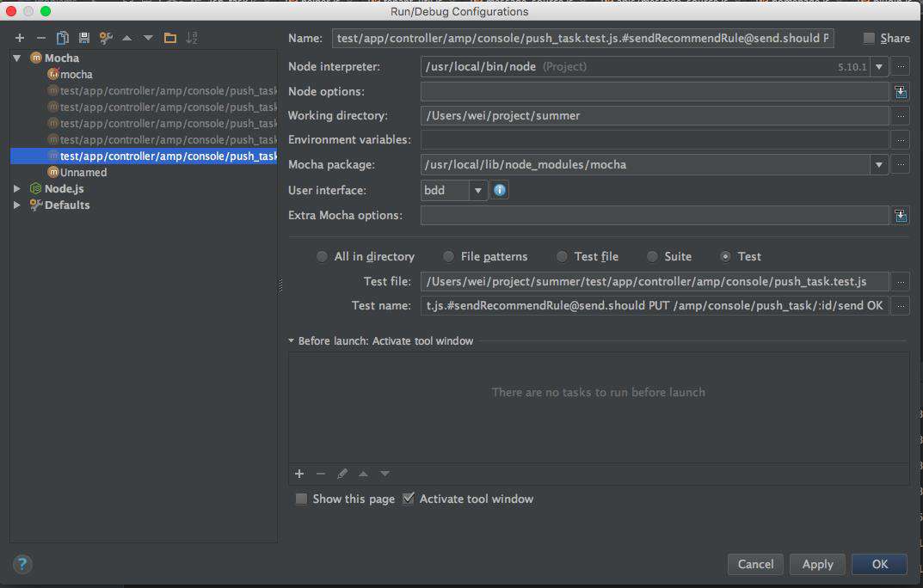Save configuration with the floppy disk icon

(84, 38)
